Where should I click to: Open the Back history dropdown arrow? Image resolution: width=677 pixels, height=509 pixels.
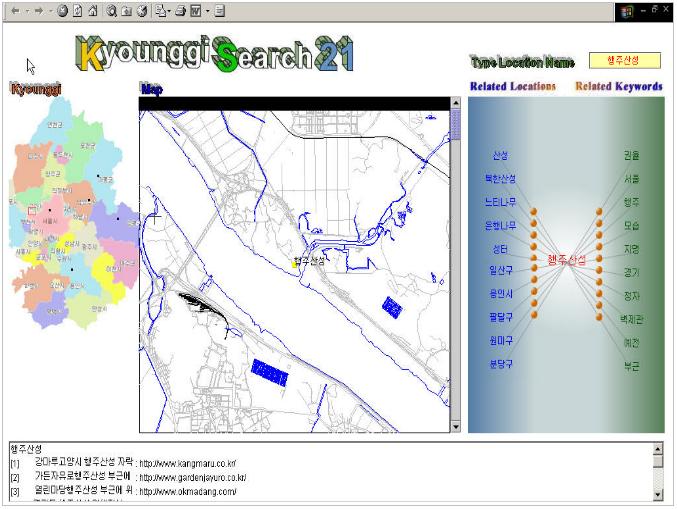(x=27, y=11)
